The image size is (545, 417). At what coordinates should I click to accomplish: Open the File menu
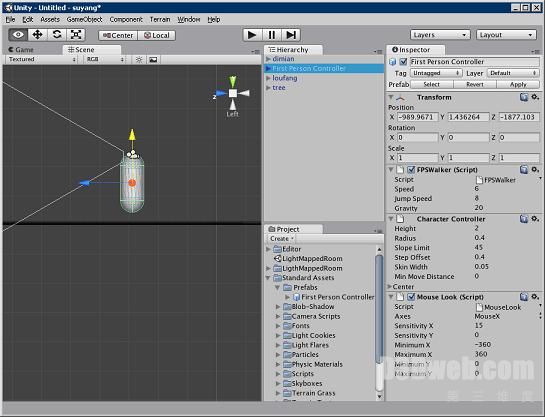(x=10, y=19)
